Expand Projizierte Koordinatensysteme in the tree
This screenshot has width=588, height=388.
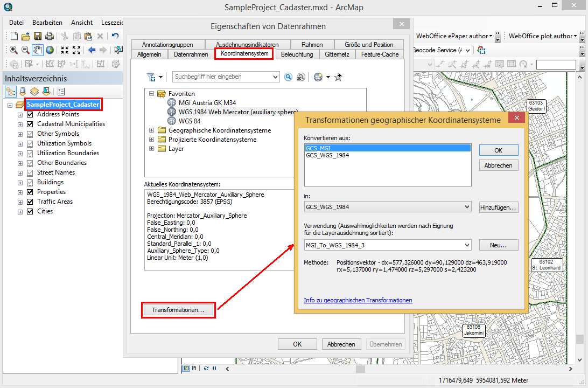[x=151, y=139]
